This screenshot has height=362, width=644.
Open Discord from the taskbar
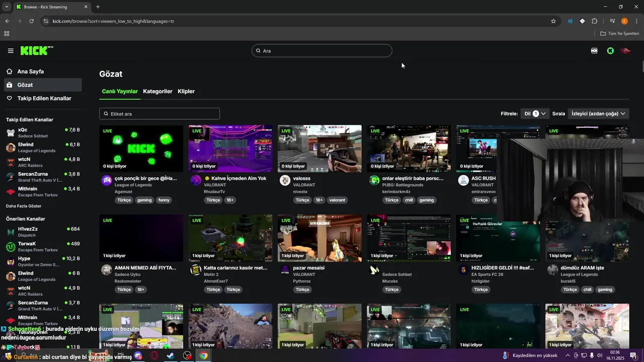138,355
